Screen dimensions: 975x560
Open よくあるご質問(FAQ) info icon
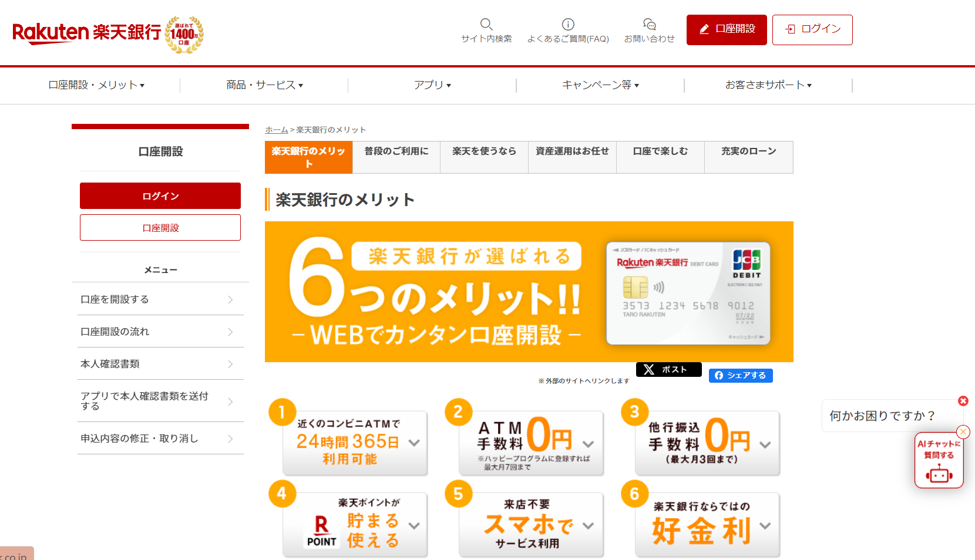tap(568, 24)
